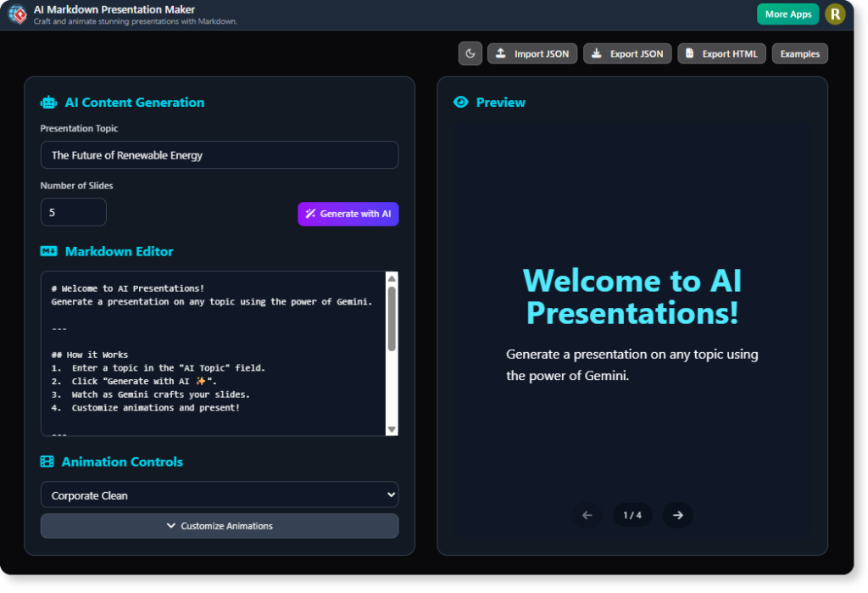868x593 pixels.
Task: Click the eye icon beside Preview
Action: [x=460, y=102]
